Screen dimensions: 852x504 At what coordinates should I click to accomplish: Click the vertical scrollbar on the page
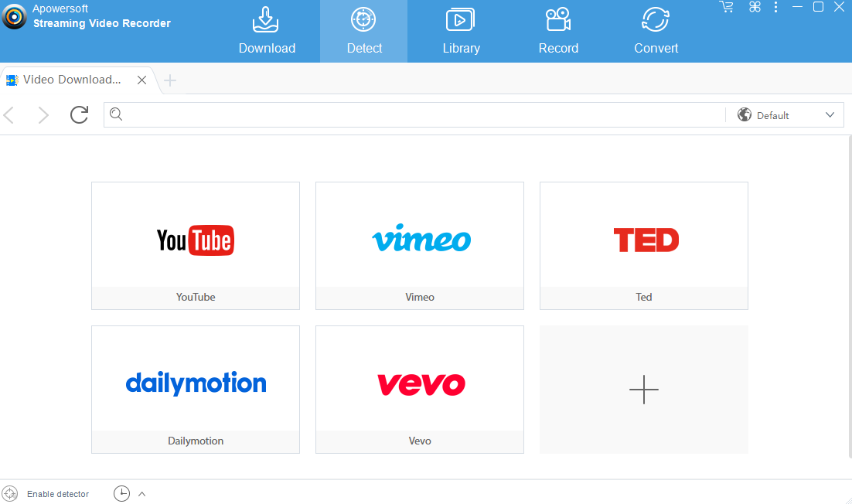point(849,296)
